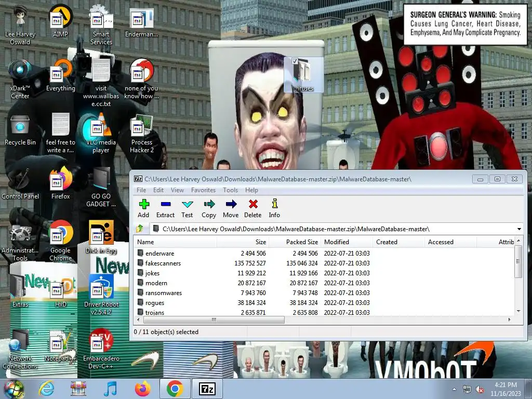Select the ransomwares folder row
532x399 pixels.
(x=325, y=292)
